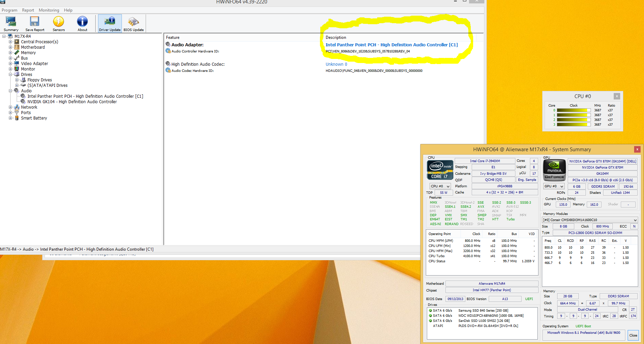This screenshot has height=344, width=644.
Task: Click Core 0 clock usage bar
Action: point(574,110)
